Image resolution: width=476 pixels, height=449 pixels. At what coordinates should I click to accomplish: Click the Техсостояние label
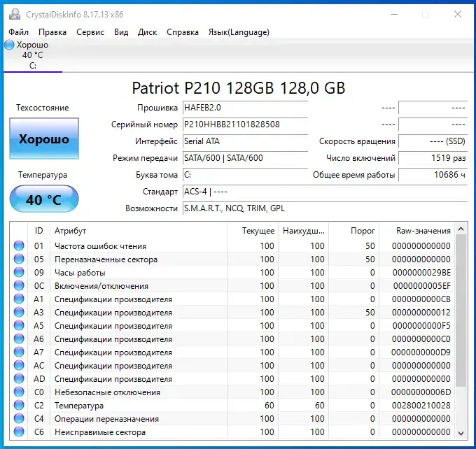coord(43,108)
